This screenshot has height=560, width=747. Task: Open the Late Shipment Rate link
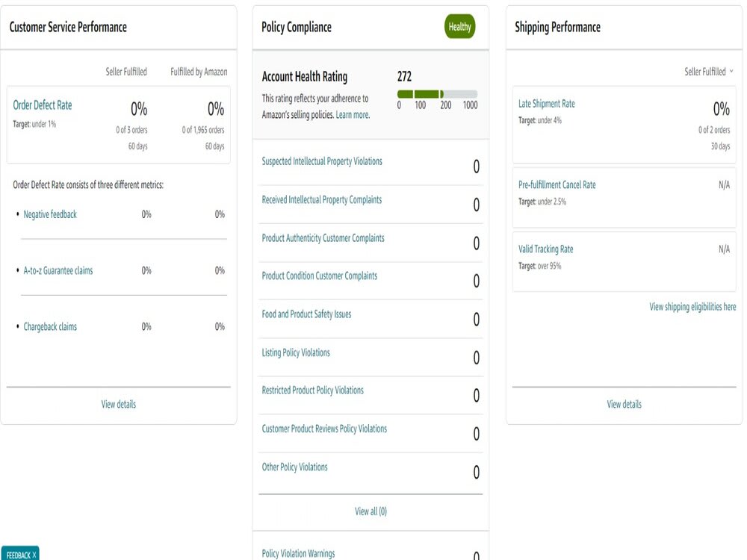(x=547, y=104)
